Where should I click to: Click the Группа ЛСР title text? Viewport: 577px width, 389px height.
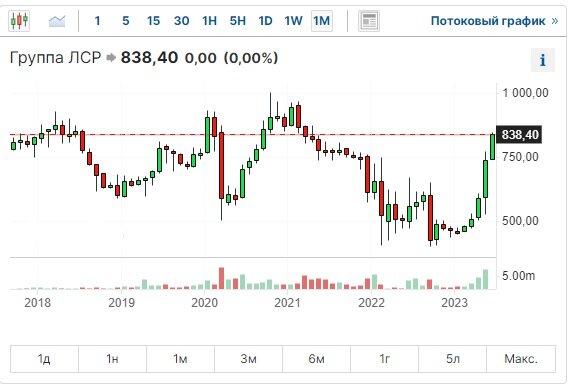pos(55,58)
